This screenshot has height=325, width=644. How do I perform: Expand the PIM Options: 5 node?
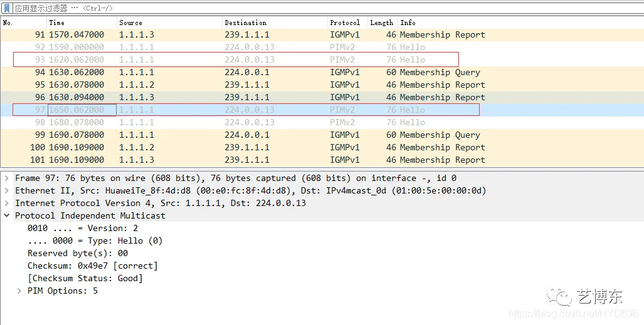point(19,291)
